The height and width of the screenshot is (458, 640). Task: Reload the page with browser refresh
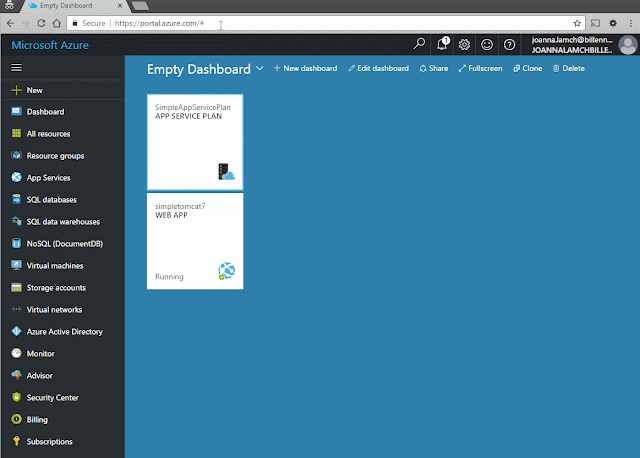pos(41,23)
